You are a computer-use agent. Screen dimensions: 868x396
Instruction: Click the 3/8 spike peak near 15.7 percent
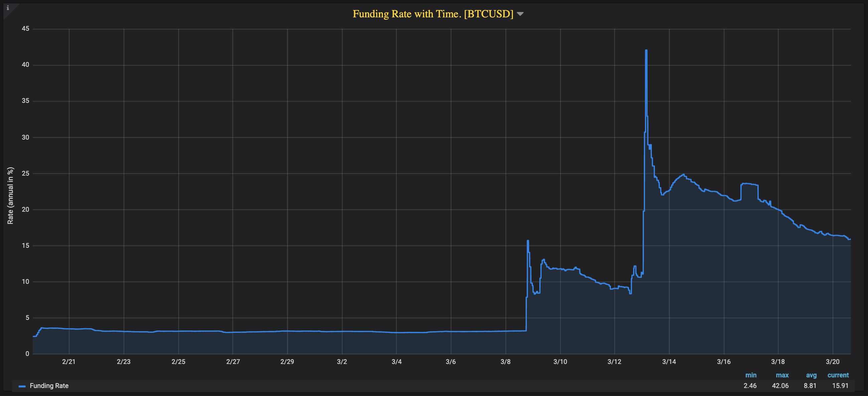[528, 240]
